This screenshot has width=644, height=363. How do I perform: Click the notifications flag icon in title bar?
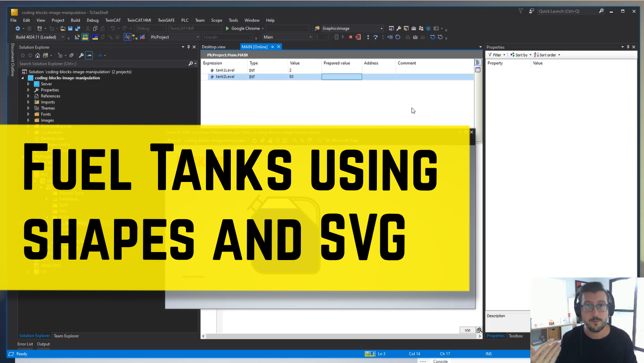click(x=521, y=11)
